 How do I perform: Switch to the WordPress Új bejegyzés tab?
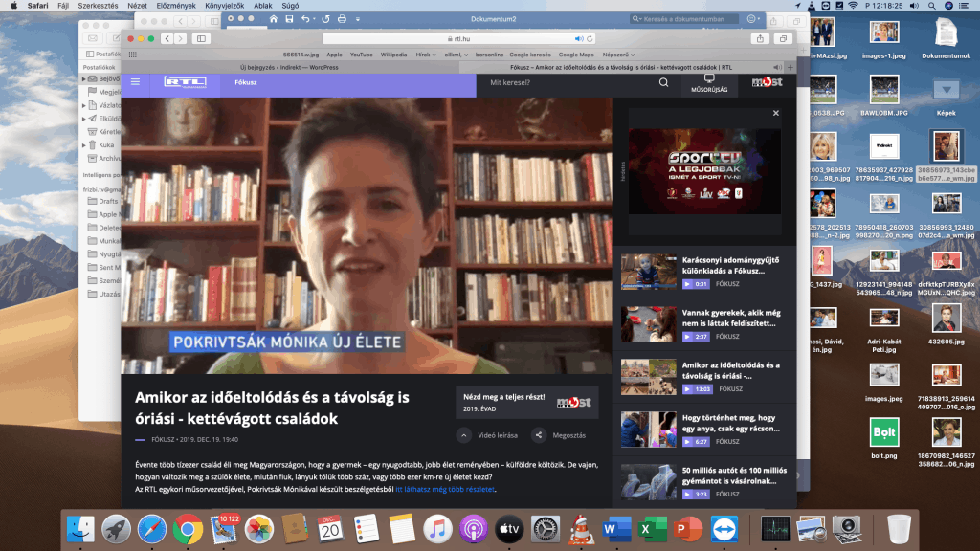tap(289, 67)
